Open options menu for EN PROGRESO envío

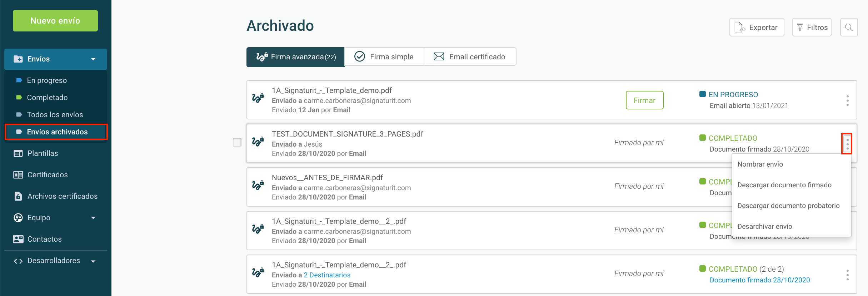(x=847, y=100)
